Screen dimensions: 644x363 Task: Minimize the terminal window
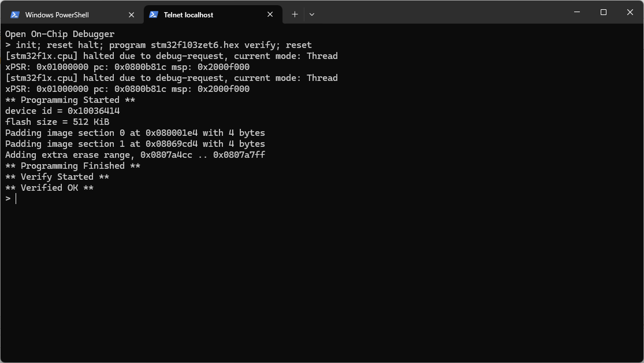(x=577, y=12)
